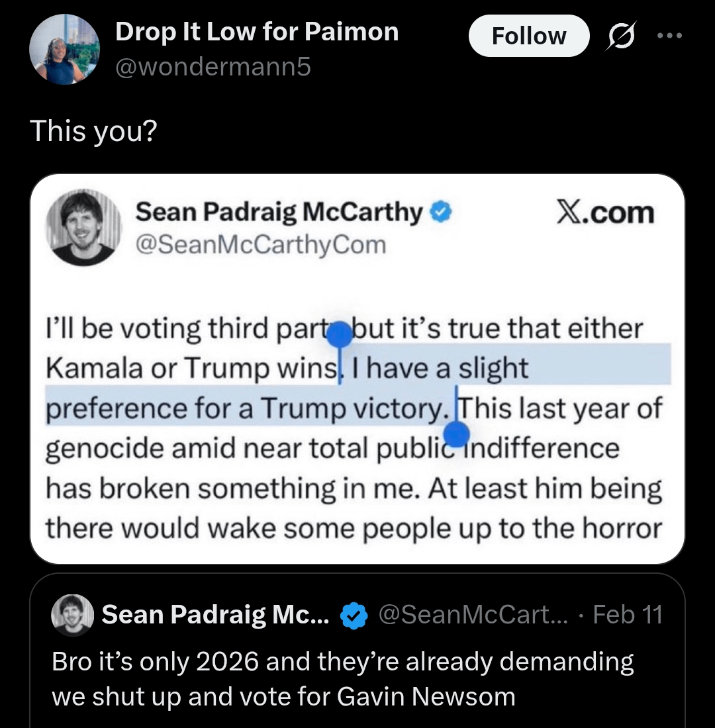715x728 pixels.
Task: Click the Feb 11 timestamp
Action: click(627, 615)
